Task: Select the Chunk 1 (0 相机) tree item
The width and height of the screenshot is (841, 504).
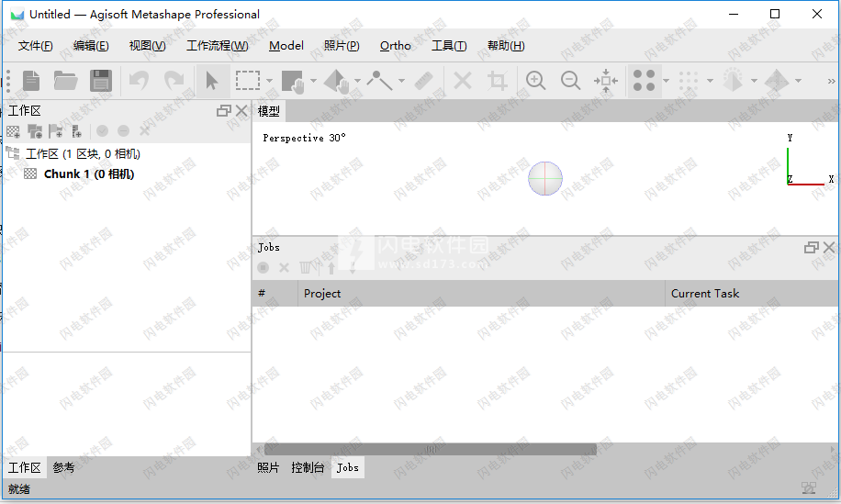Action: (89, 174)
